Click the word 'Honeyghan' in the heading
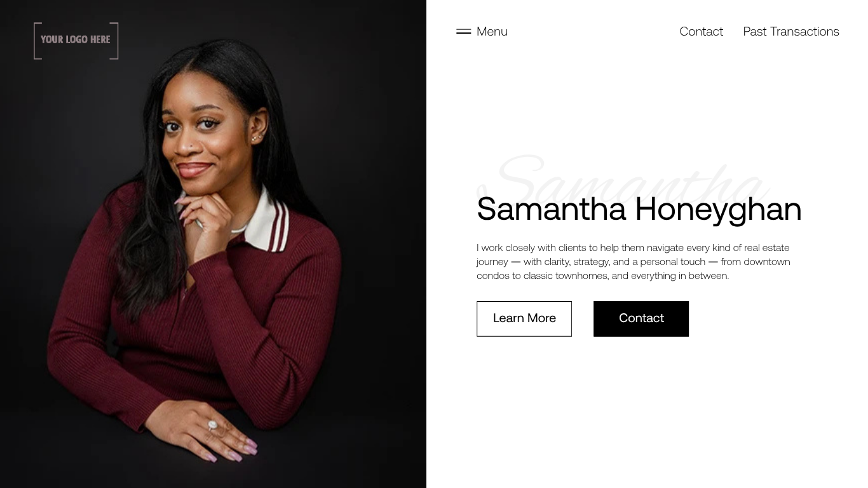The width and height of the screenshot is (868, 488). point(719,210)
